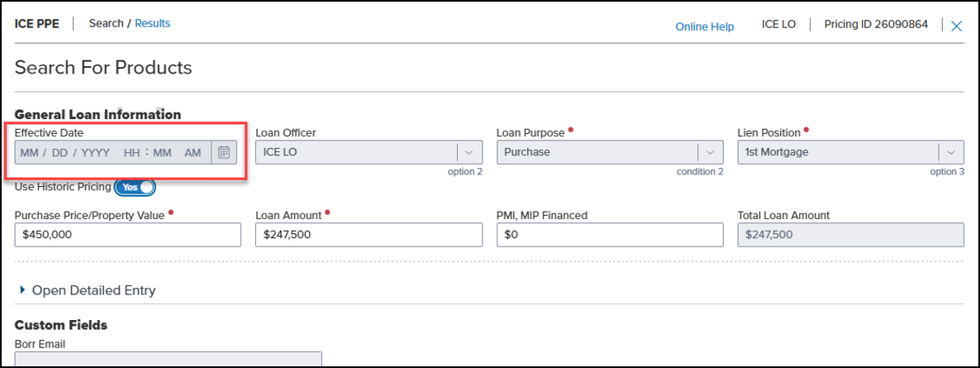This screenshot has height=368, width=980.
Task: Click the Borr Email field
Action: (x=168, y=360)
